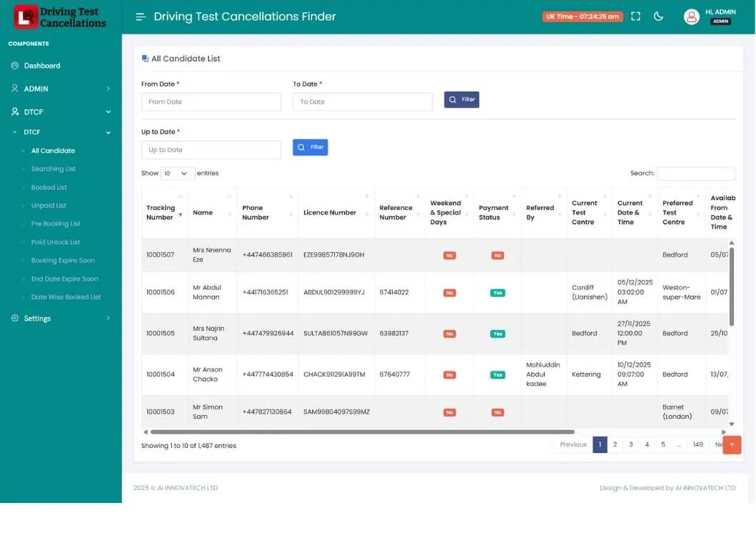Select current page 1 button
Screen dimensions: 756x533
coord(600,444)
